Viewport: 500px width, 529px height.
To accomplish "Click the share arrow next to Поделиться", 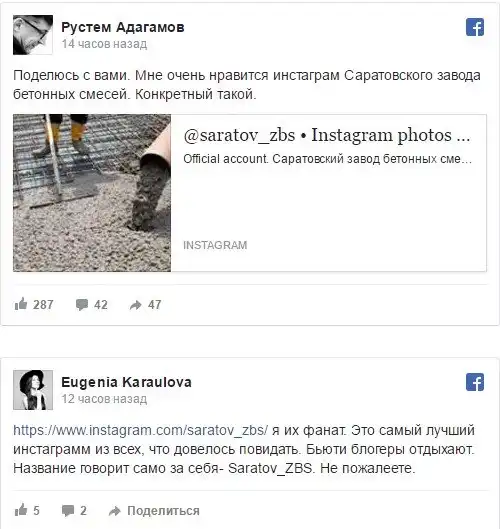I will [114, 511].
